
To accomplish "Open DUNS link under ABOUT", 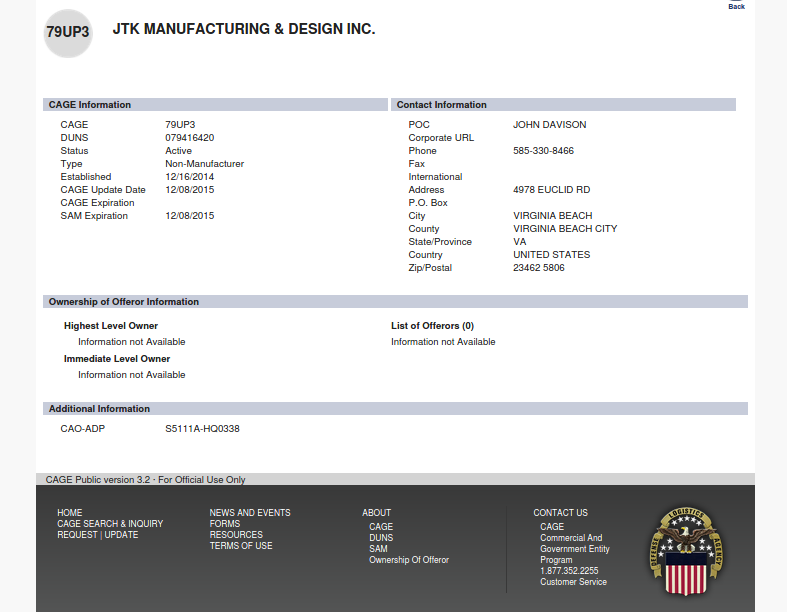I will (381, 538).
